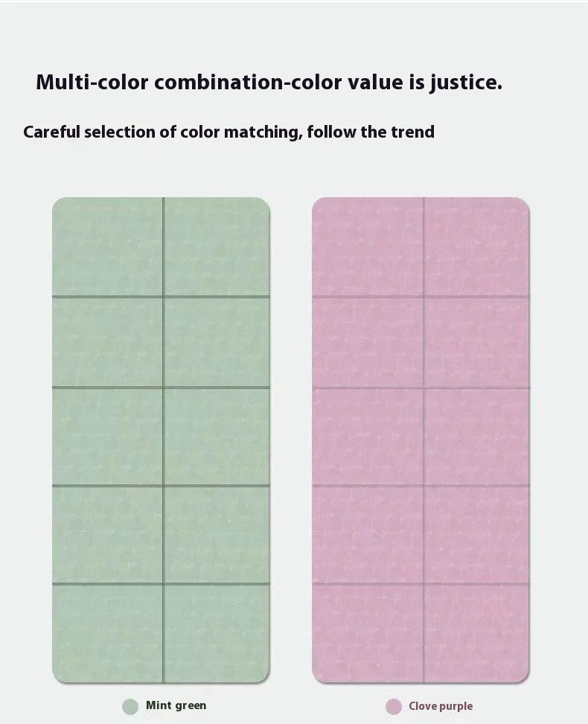Screen dimensions: 588x724
Task: Click the second-row right tile of the purple mat
Action: coord(476,342)
